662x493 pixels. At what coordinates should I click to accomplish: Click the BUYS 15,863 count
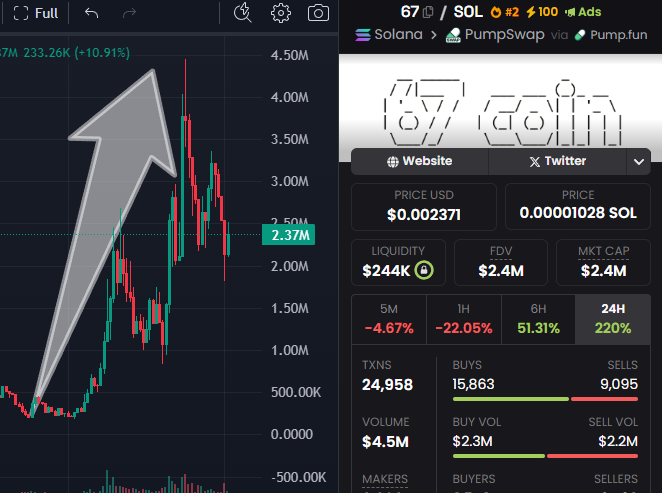tap(473, 384)
